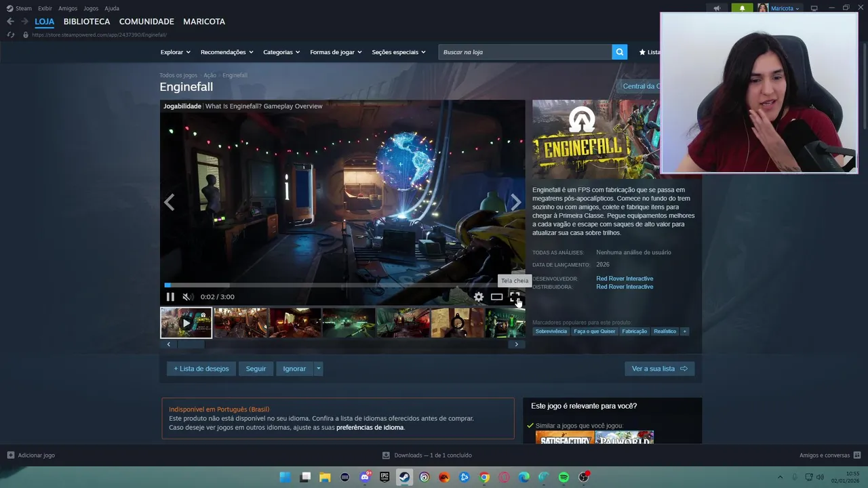Move the thumbnail strip scroll handle

(191, 344)
